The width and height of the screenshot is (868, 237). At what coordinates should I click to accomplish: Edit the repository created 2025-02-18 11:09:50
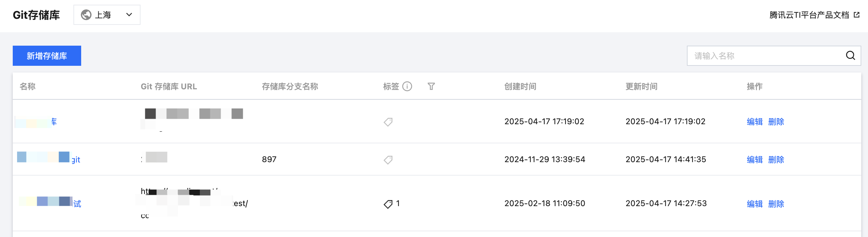coord(754,204)
